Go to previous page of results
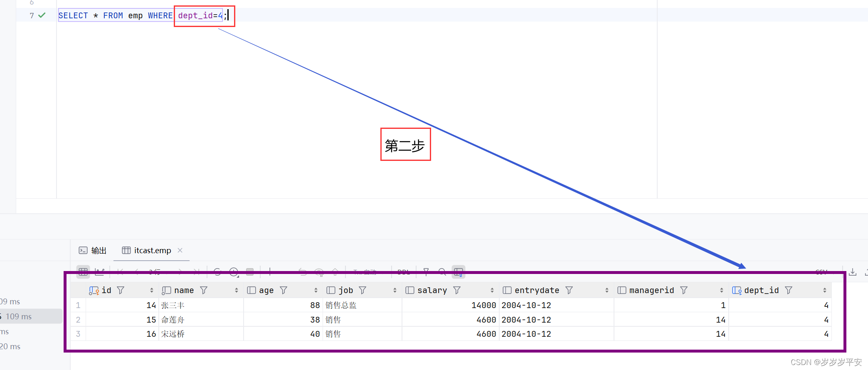 pyautogui.click(x=137, y=272)
